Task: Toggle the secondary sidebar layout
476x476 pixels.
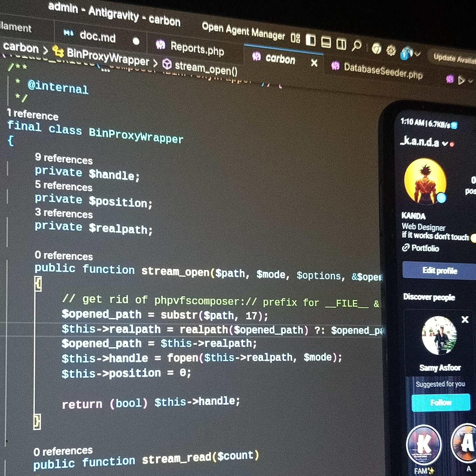Action: coord(341,44)
